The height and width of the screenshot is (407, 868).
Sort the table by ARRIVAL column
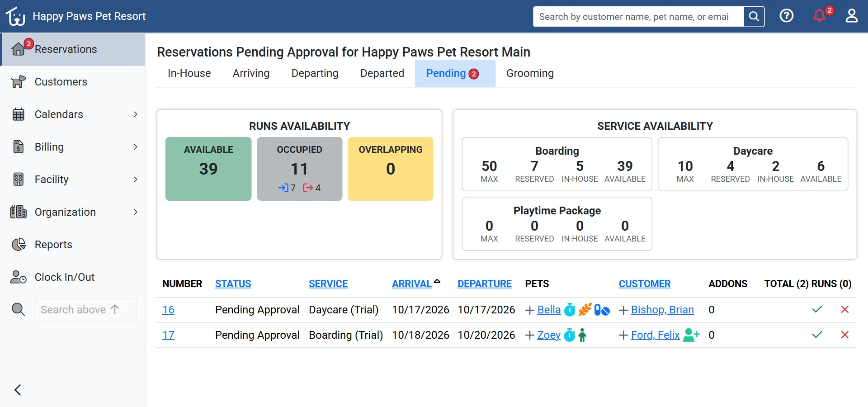click(412, 284)
